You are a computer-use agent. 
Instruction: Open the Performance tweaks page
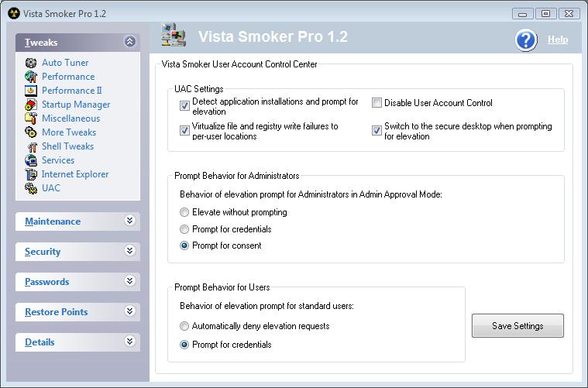[68, 77]
